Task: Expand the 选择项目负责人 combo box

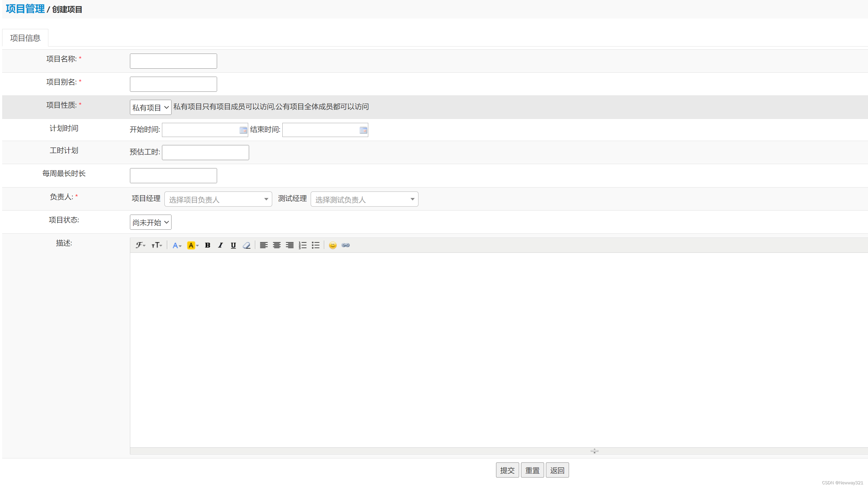Action: tap(218, 200)
